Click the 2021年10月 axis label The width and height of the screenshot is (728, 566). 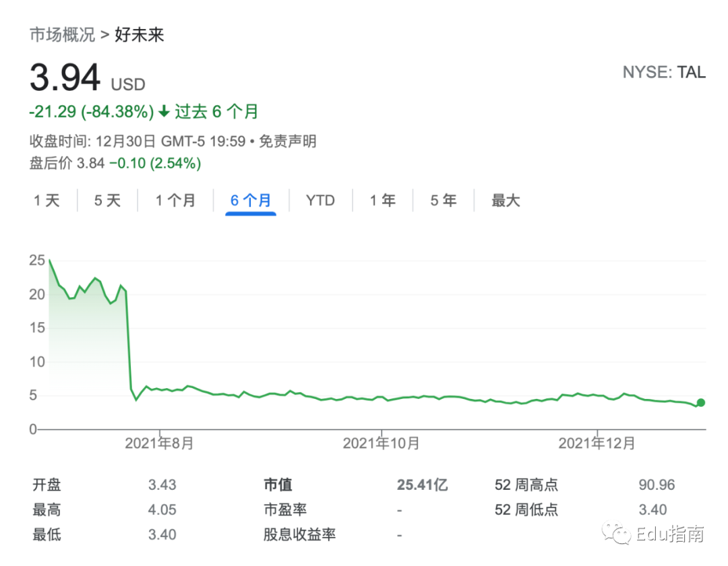click(381, 443)
